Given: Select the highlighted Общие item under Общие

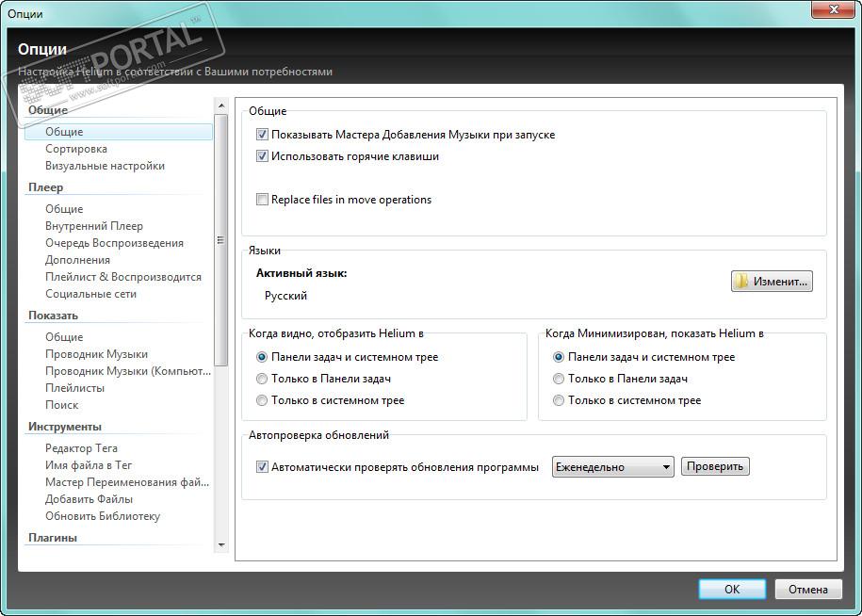Looking at the screenshot, I should 118,132.
